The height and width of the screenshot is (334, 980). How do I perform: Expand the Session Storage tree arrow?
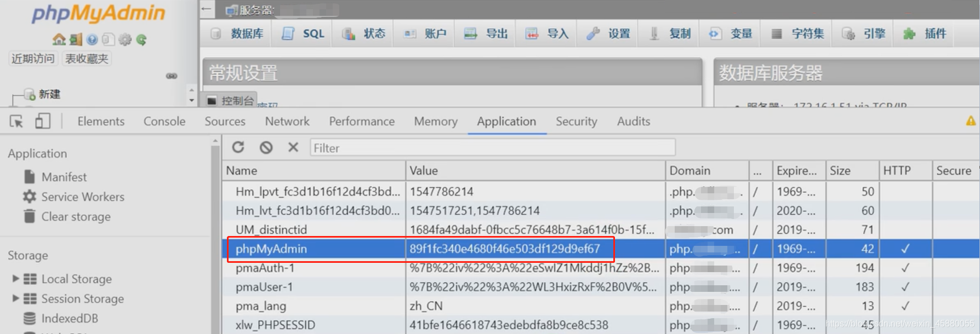click(x=16, y=298)
